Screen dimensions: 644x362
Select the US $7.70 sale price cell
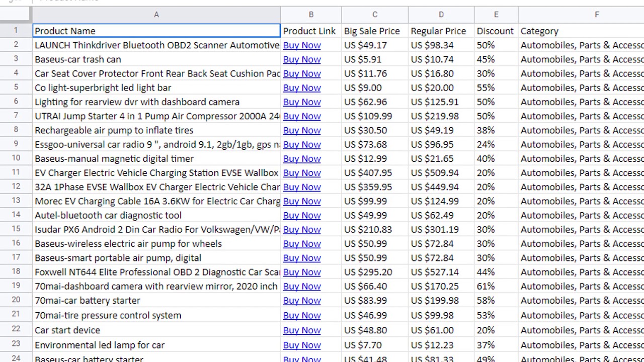tap(375, 345)
